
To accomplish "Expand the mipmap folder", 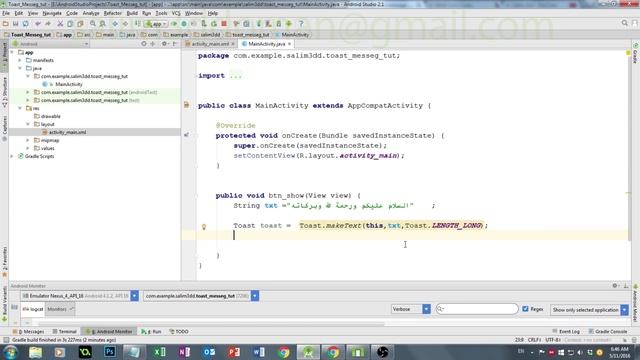I will (x=28, y=140).
